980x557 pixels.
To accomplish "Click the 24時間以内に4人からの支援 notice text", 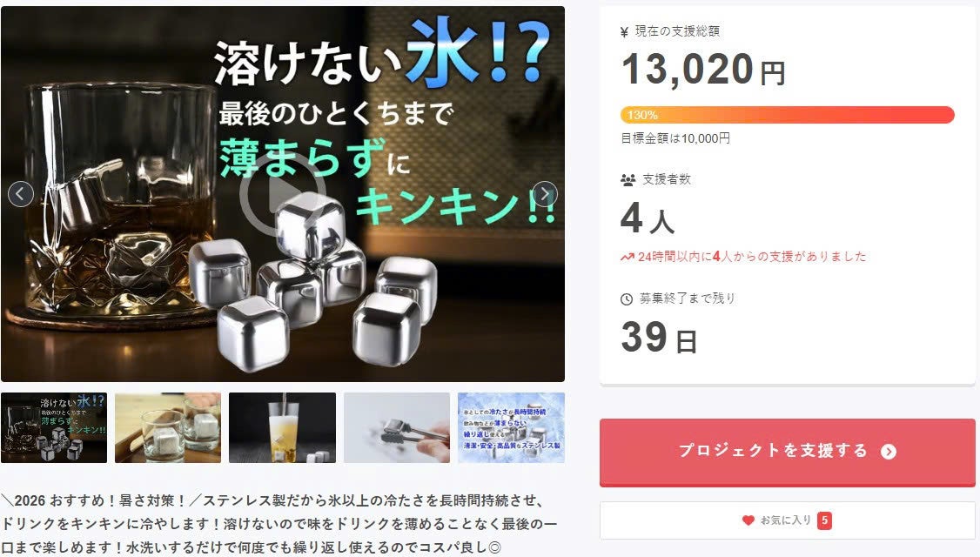I will click(x=752, y=257).
